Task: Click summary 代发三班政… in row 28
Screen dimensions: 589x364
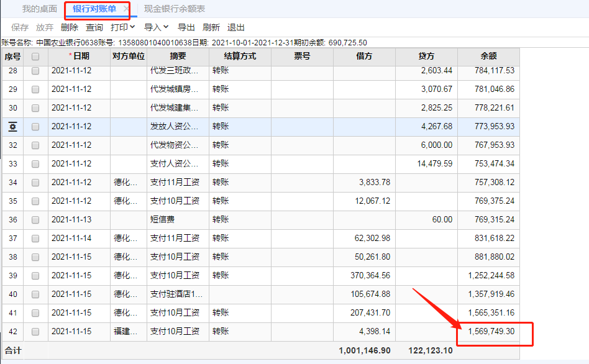Action: [x=175, y=71]
